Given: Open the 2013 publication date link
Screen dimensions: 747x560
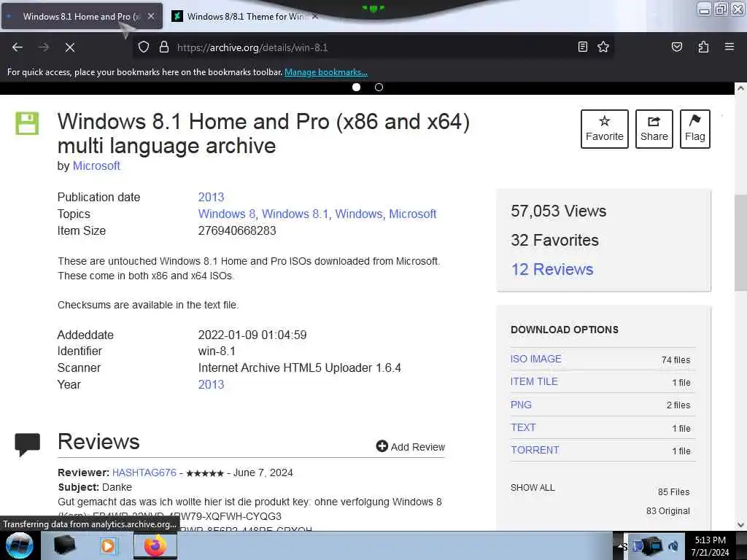Looking at the screenshot, I should click(x=211, y=197).
